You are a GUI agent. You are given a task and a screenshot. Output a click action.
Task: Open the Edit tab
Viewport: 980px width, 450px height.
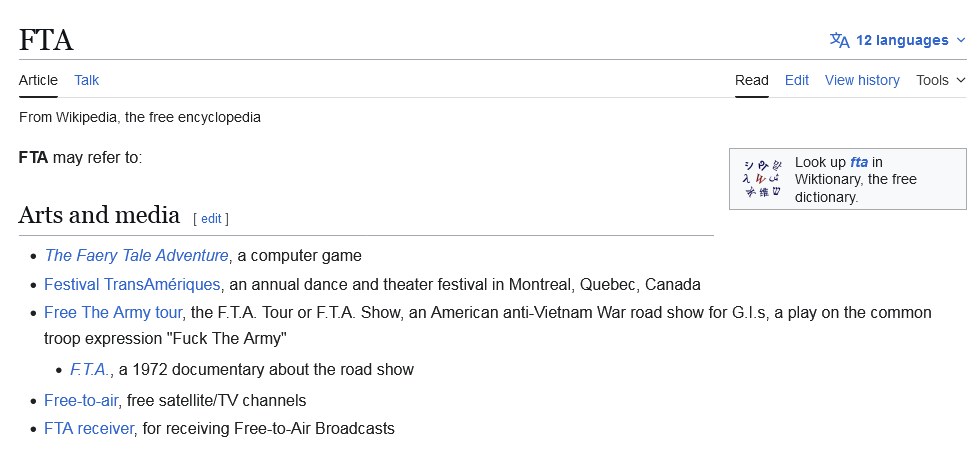coord(797,80)
